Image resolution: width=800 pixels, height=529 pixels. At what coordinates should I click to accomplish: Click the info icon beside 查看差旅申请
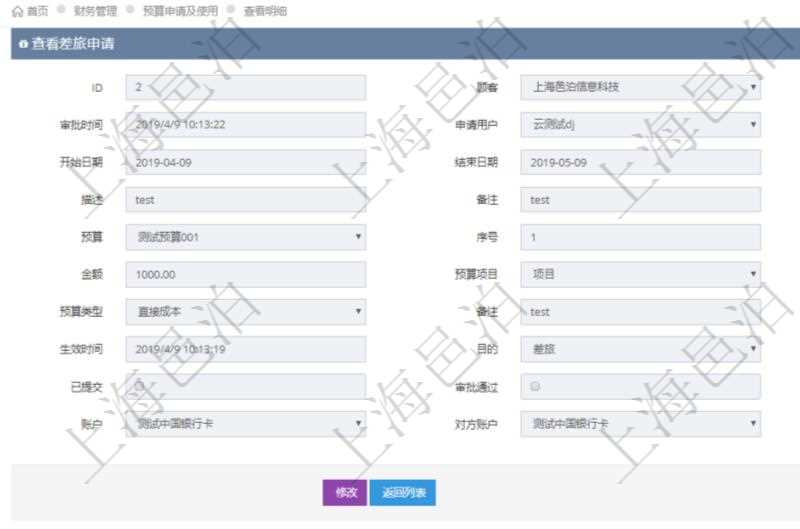(x=22, y=44)
